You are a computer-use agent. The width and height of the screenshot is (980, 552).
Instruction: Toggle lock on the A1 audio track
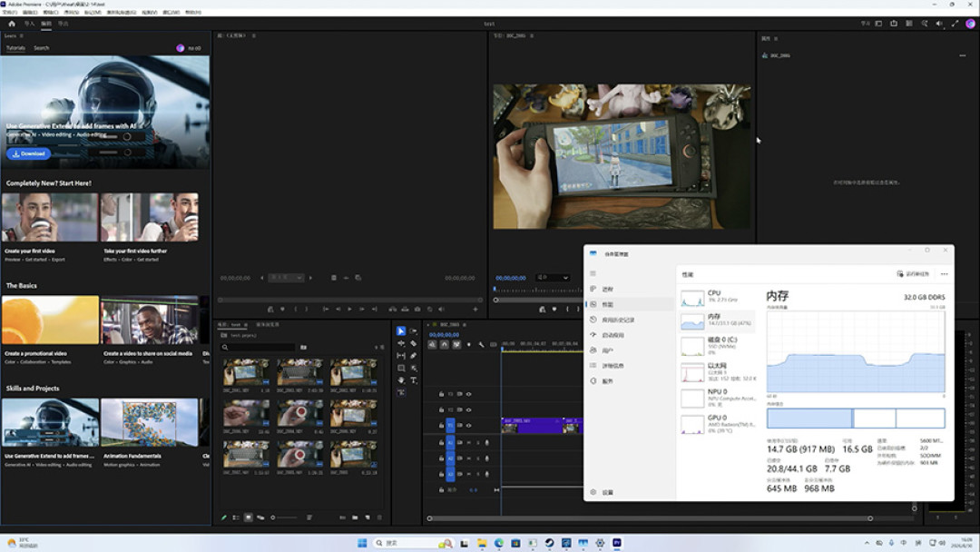click(x=441, y=443)
